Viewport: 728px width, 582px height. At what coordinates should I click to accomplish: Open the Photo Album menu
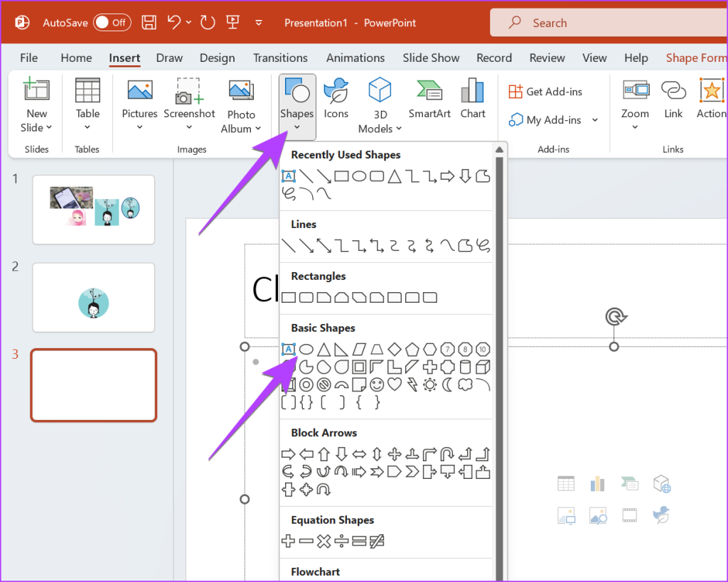[241, 106]
